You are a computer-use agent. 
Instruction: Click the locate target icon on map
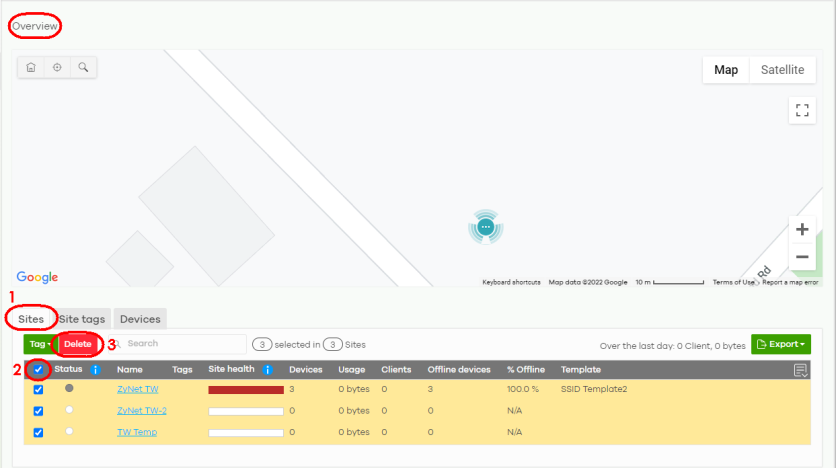[57, 67]
